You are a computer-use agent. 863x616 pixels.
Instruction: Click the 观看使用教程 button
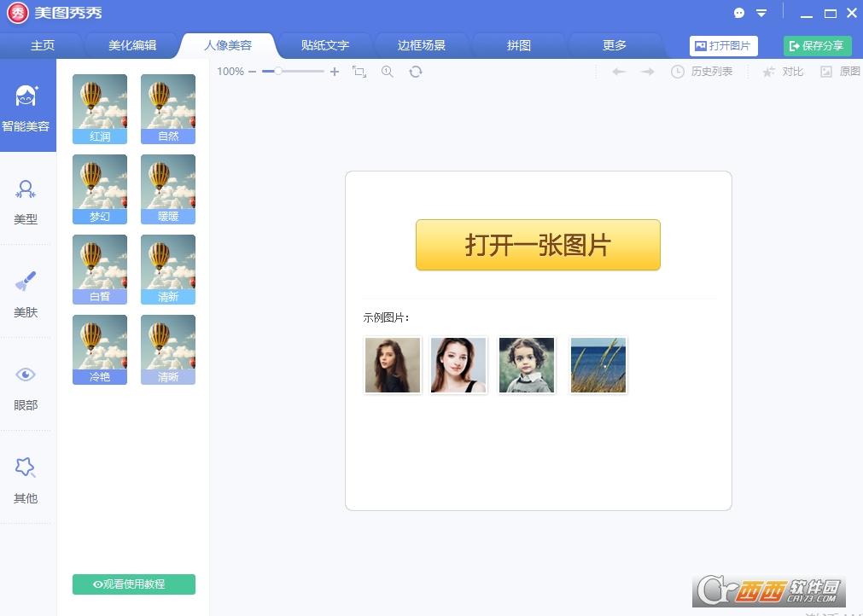pyautogui.click(x=134, y=584)
